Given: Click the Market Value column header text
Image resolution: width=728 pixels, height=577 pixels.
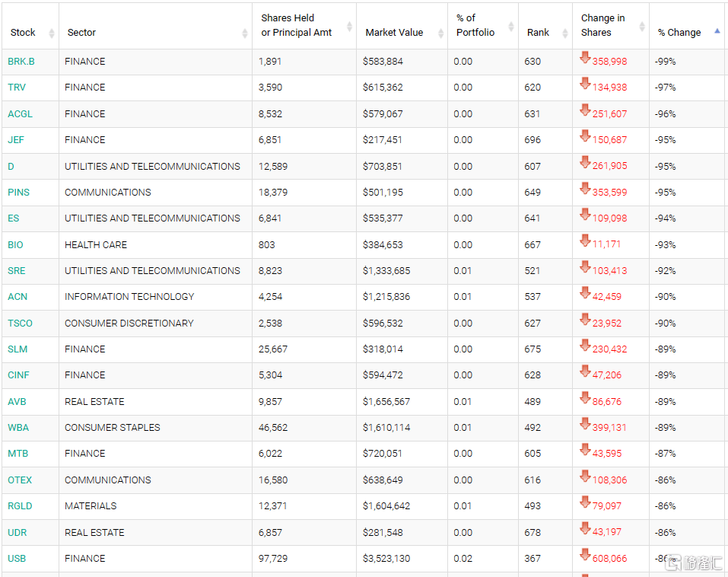Looking at the screenshot, I should pos(394,33).
